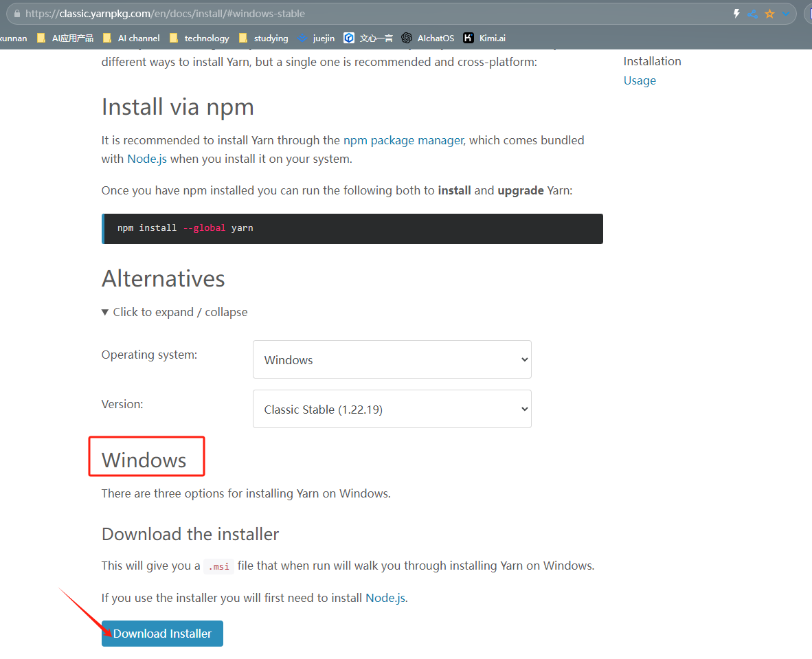Viewport: 812px width, 659px height.
Task: Click the Alternatives heading
Action: point(163,279)
